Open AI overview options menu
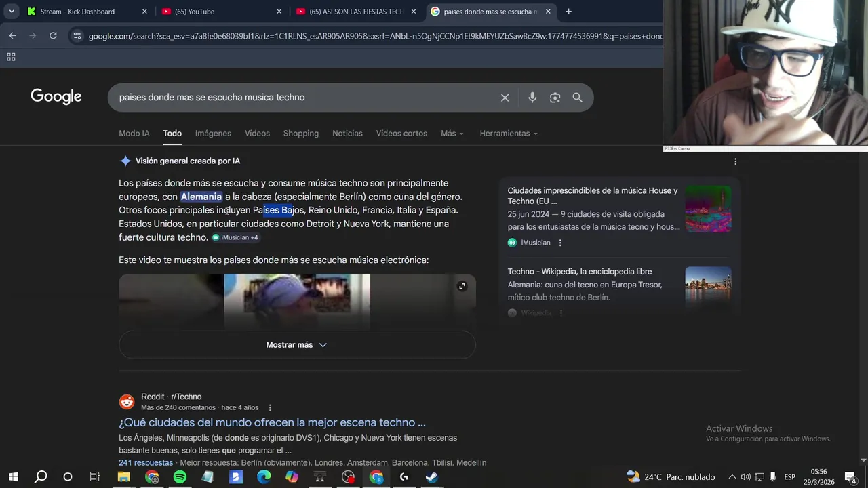868x488 pixels. click(735, 161)
